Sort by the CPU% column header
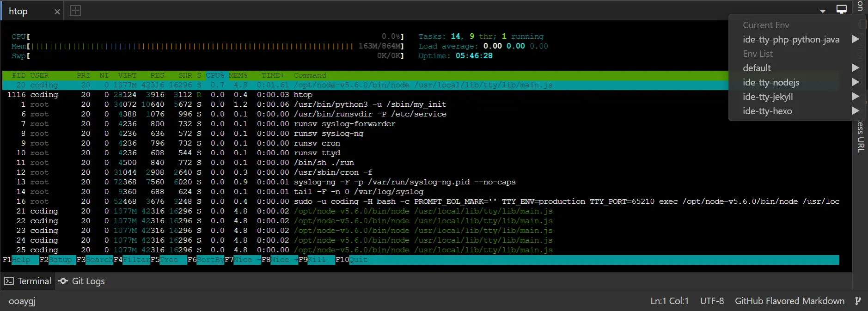This screenshot has width=868, height=311. 215,75
